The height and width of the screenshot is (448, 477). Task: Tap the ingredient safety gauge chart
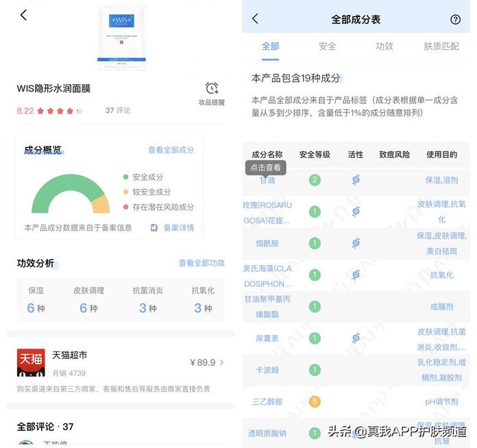pos(71,193)
